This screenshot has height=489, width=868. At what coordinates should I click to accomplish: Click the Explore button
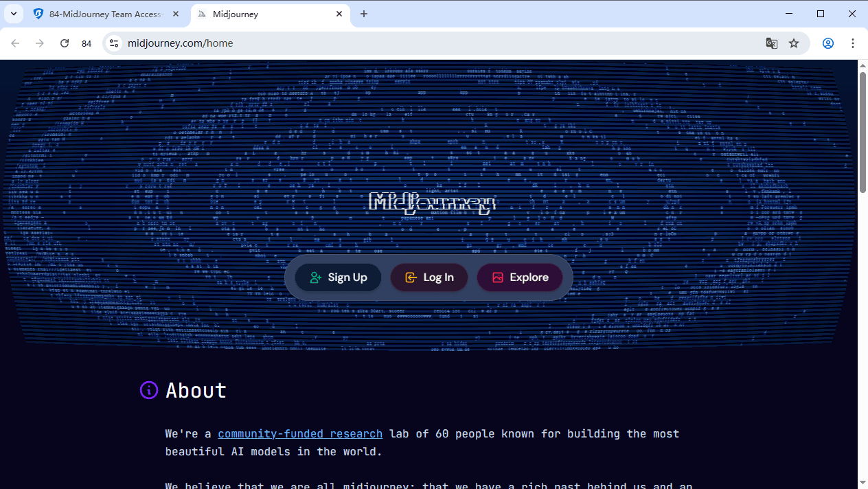[520, 277]
